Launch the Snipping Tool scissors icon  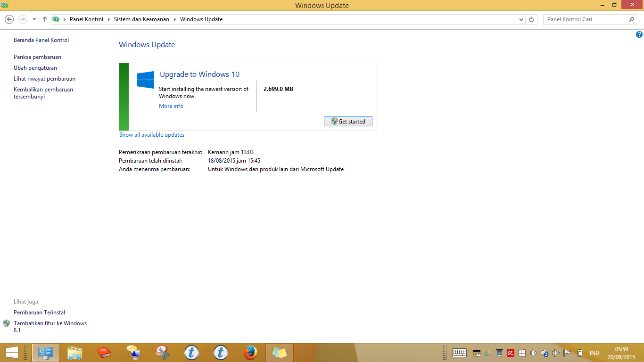pyautogui.click(x=162, y=353)
